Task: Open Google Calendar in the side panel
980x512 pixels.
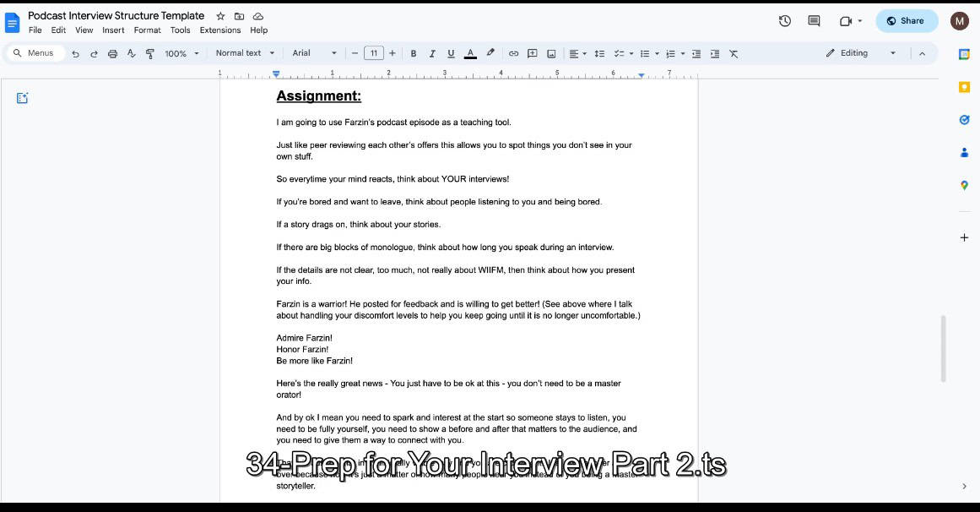Action: tap(963, 53)
